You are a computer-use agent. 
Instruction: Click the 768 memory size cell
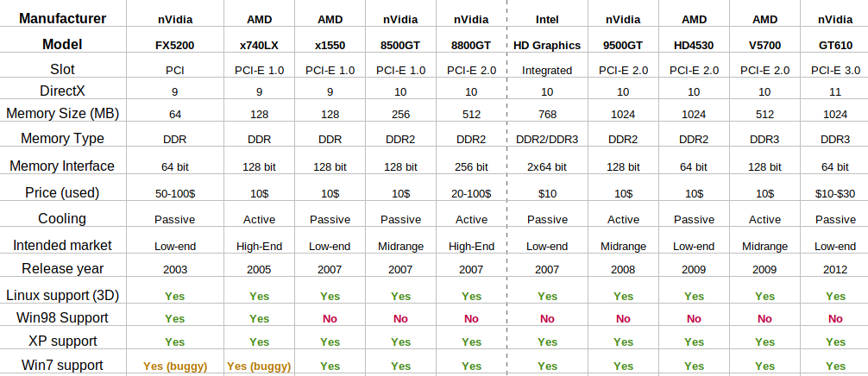[x=547, y=115]
